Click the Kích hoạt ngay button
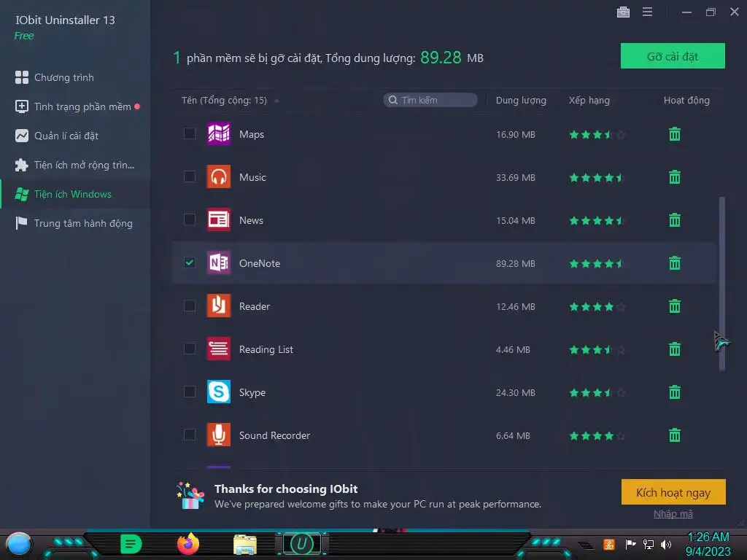Image resolution: width=747 pixels, height=560 pixels. (673, 492)
